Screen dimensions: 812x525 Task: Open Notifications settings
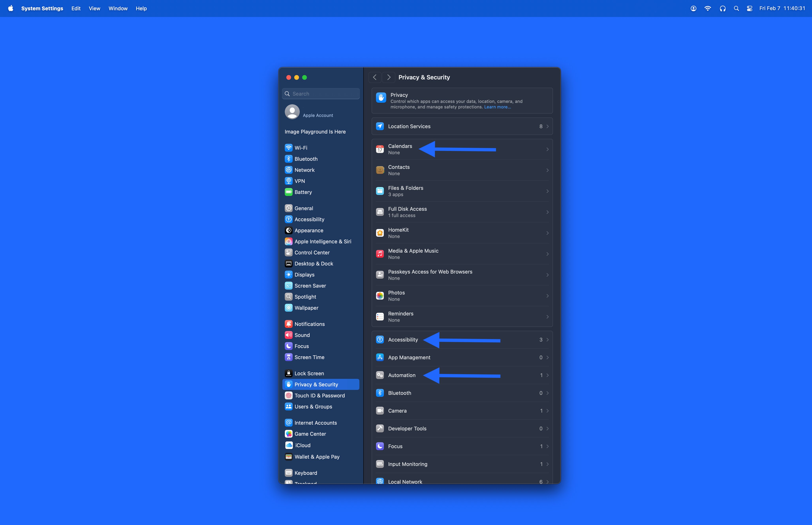(x=321, y=324)
